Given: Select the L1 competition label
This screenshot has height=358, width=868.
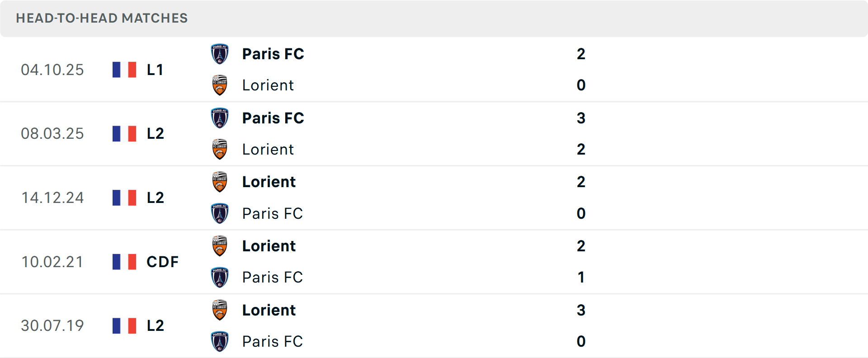Looking at the screenshot, I should point(154,70).
